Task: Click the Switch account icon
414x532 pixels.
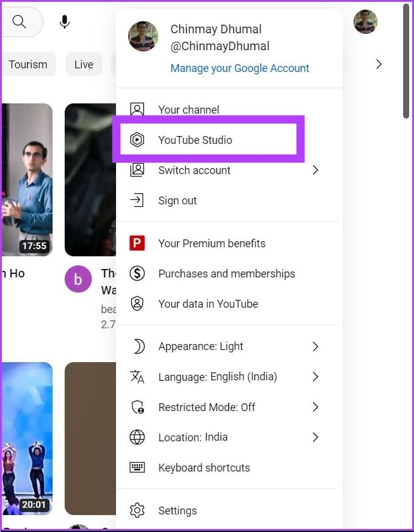Action: 137,170
